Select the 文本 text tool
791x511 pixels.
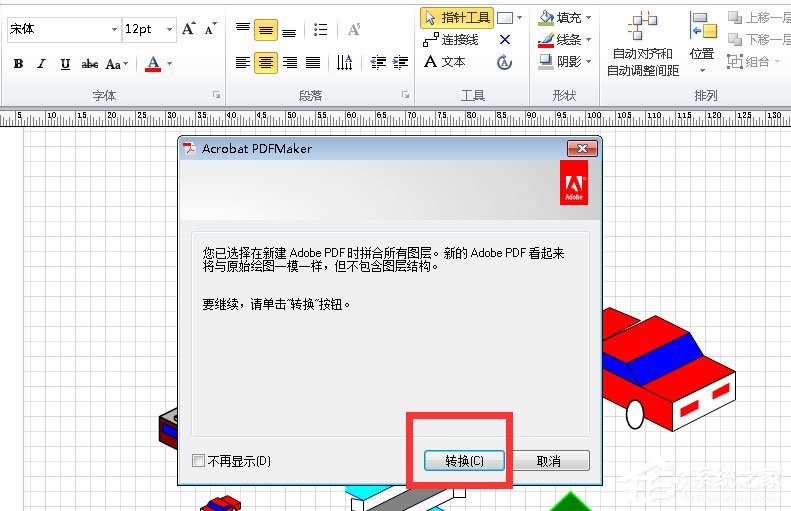click(x=444, y=62)
